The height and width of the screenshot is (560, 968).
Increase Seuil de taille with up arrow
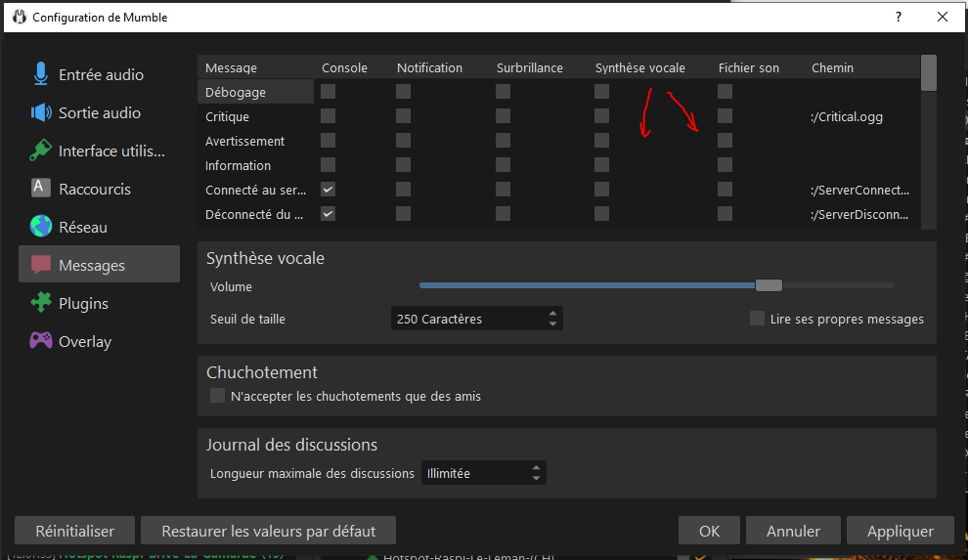pos(552,314)
